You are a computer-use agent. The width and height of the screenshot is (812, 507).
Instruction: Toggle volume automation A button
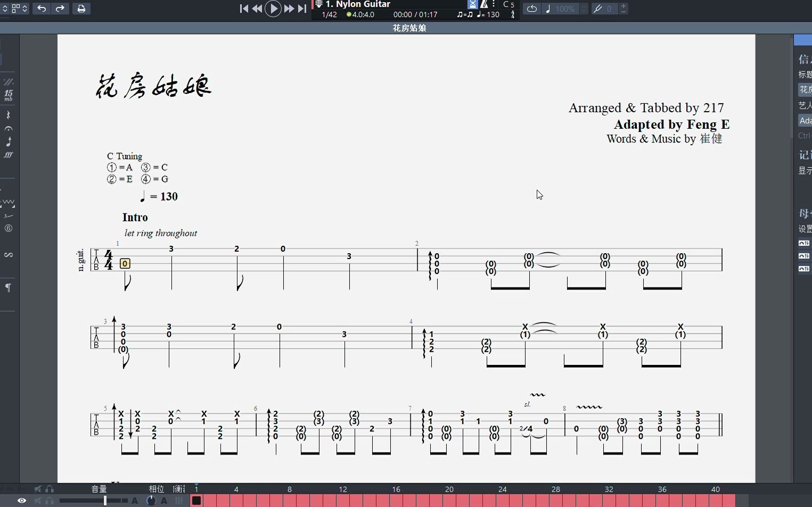tap(135, 501)
